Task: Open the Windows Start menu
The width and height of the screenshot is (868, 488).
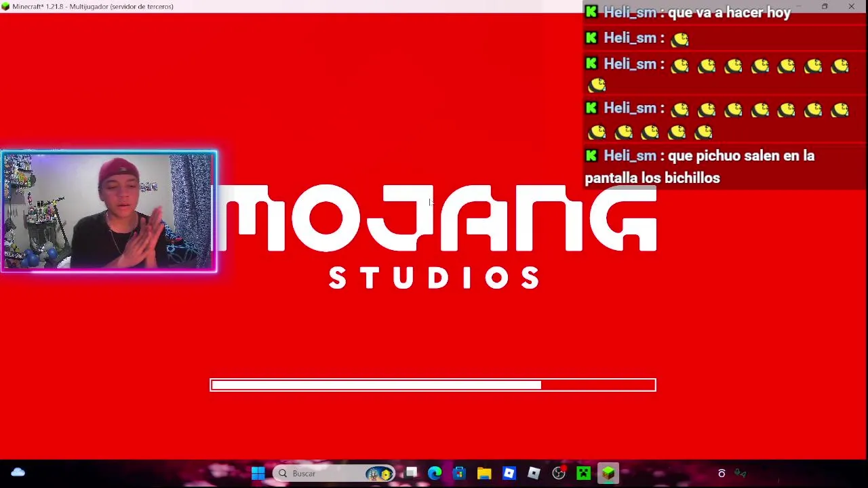Action: (x=258, y=473)
